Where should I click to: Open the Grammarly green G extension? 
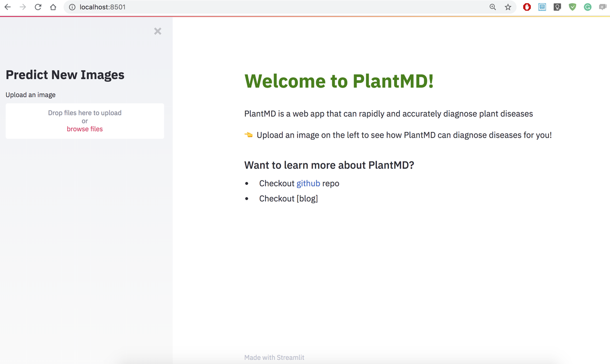pyautogui.click(x=588, y=7)
